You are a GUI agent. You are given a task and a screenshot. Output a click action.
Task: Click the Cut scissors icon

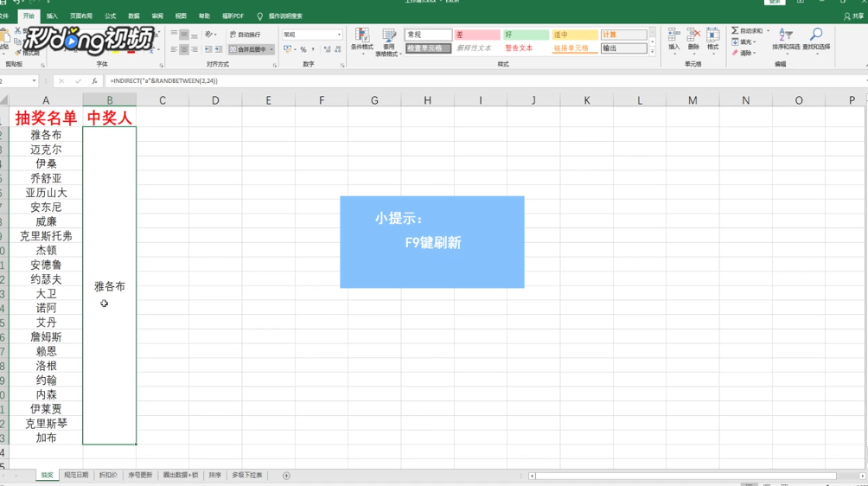[x=17, y=30]
